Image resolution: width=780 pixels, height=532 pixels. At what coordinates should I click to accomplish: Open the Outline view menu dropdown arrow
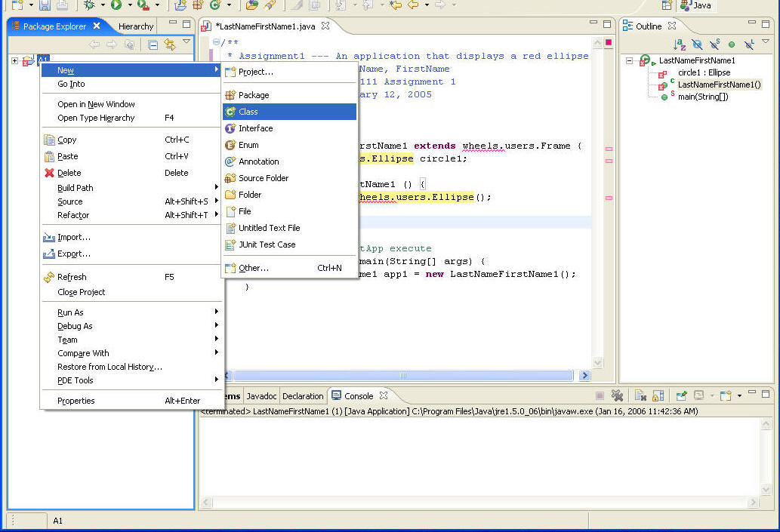pos(766,42)
